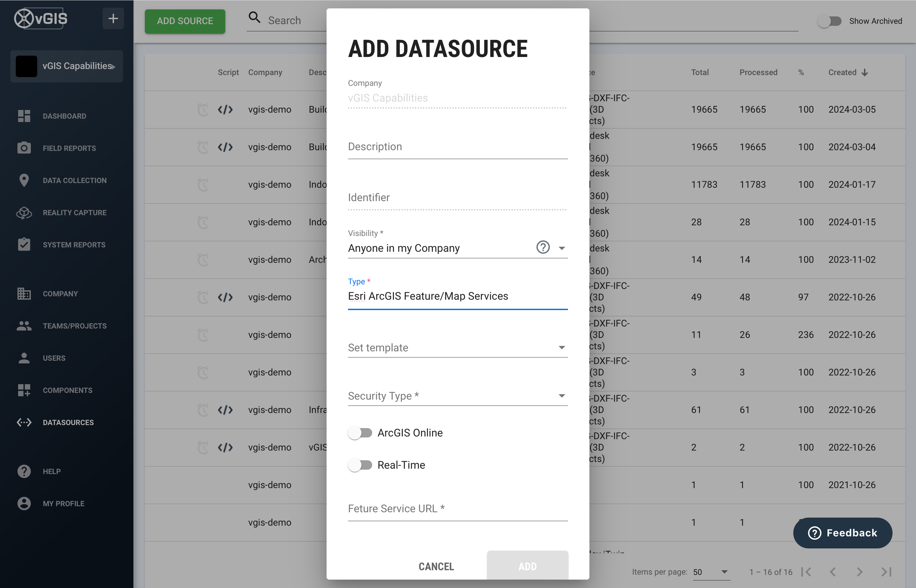This screenshot has height=588, width=916.
Task: Click the Processed column header
Action: [758, 72]
